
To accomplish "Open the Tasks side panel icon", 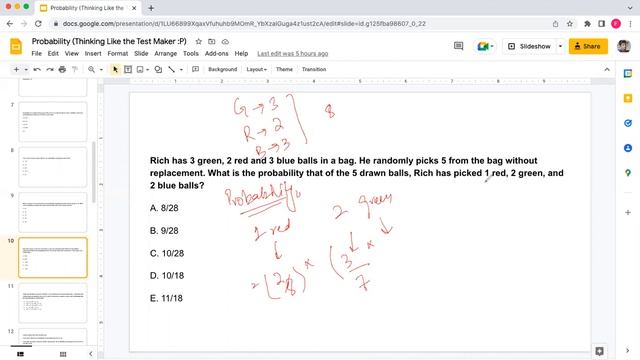I will [x=628, y=123].
